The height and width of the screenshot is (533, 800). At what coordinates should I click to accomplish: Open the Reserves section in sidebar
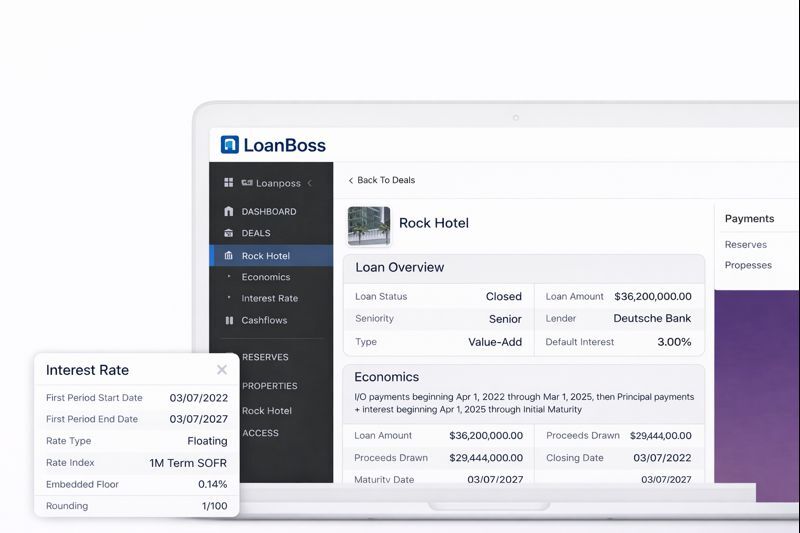tap(265, 357)
